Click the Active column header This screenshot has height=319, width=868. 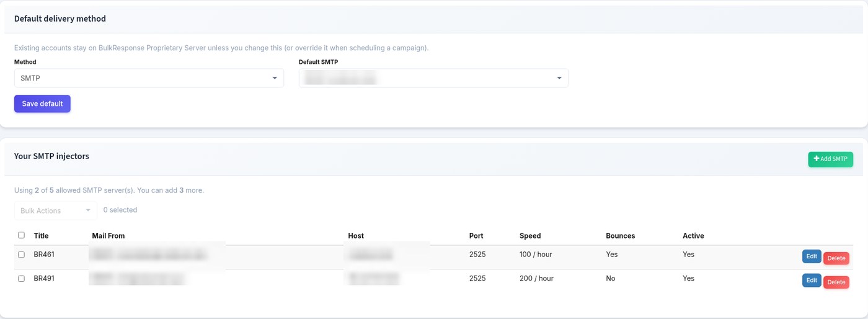click(x=693, y=236)
